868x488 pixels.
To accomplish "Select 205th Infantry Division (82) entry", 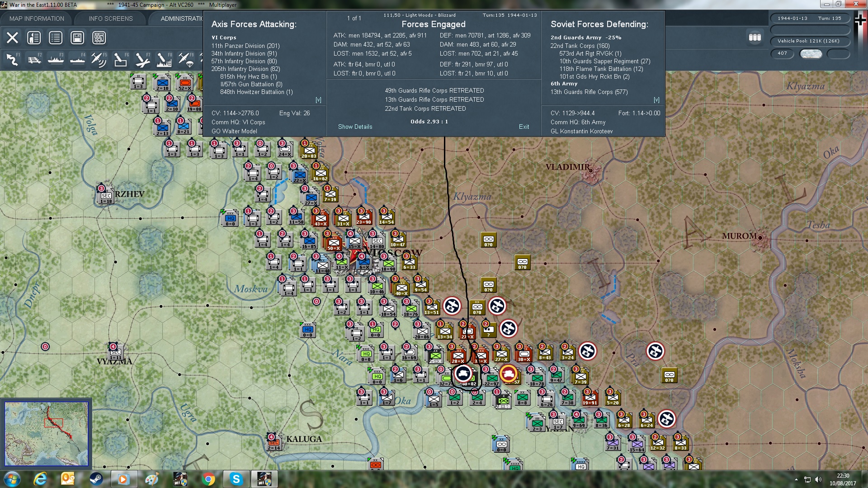I will [x=246, y=69].
